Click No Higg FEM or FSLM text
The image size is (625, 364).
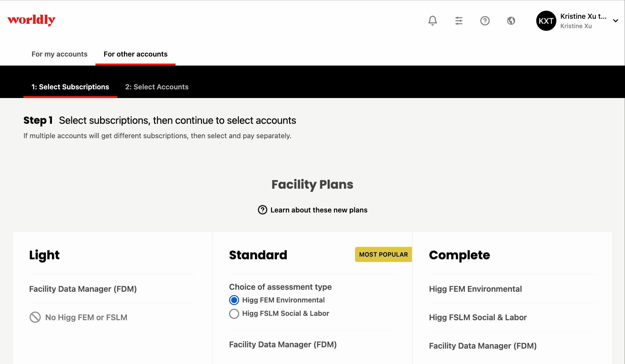86,317
